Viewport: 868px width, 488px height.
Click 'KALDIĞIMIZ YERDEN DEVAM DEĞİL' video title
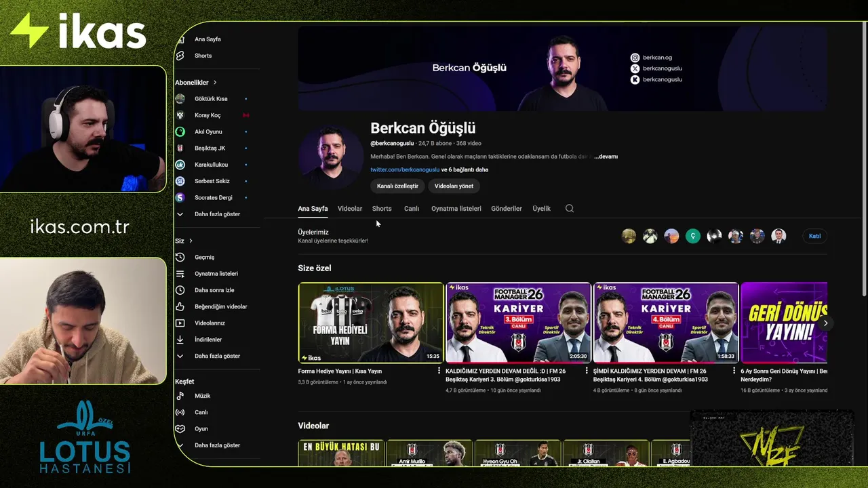[515, 375]
